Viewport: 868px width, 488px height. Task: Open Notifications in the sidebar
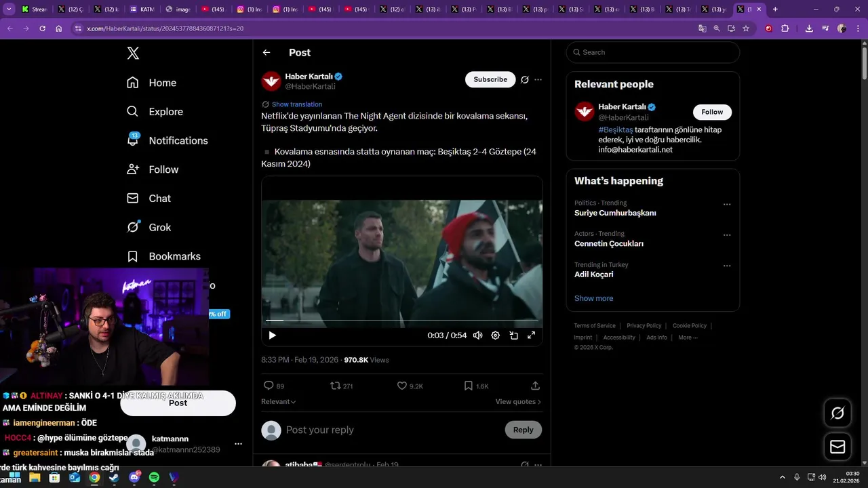(167, 140)
